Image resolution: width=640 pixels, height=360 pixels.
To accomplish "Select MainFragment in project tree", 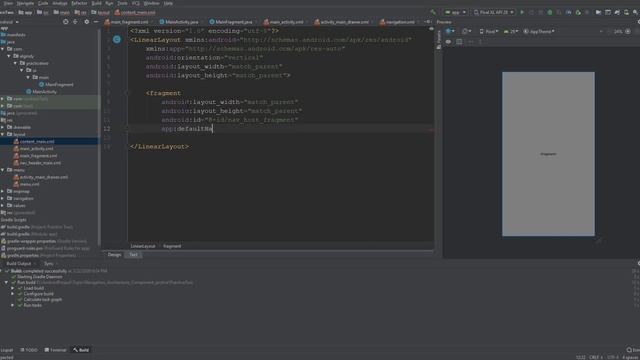I will click(56, 84).
